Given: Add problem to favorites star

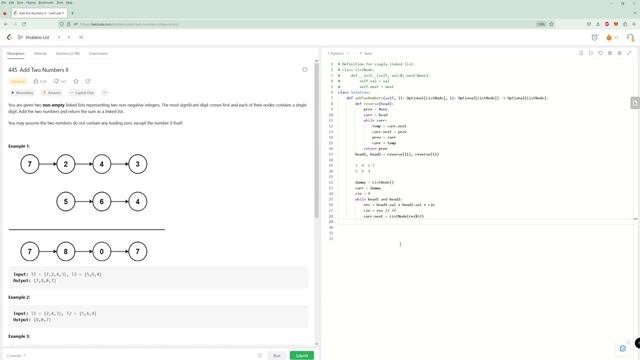Looking at the screenshot, I should tap(76, 81).
